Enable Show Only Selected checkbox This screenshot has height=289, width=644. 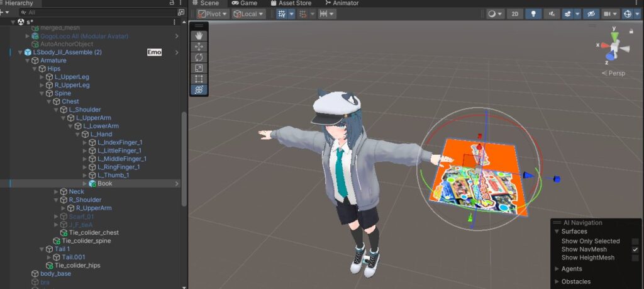click(x=635, y=241)
